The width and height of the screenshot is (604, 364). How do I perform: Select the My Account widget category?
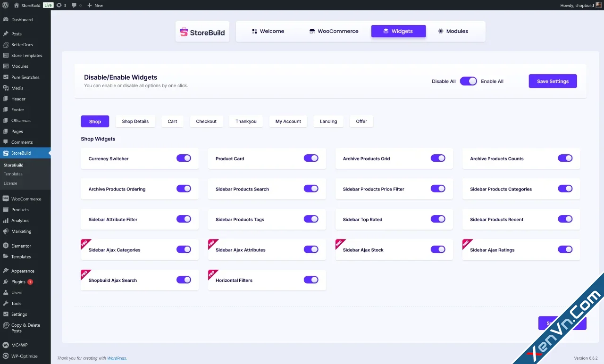[288, 121]
